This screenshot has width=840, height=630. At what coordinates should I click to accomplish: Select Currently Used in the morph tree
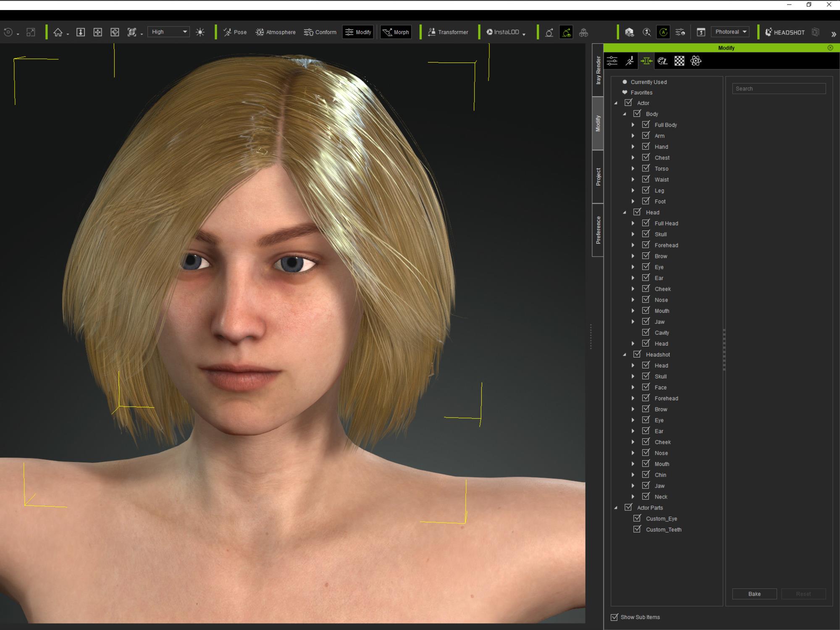coord(648,82)
